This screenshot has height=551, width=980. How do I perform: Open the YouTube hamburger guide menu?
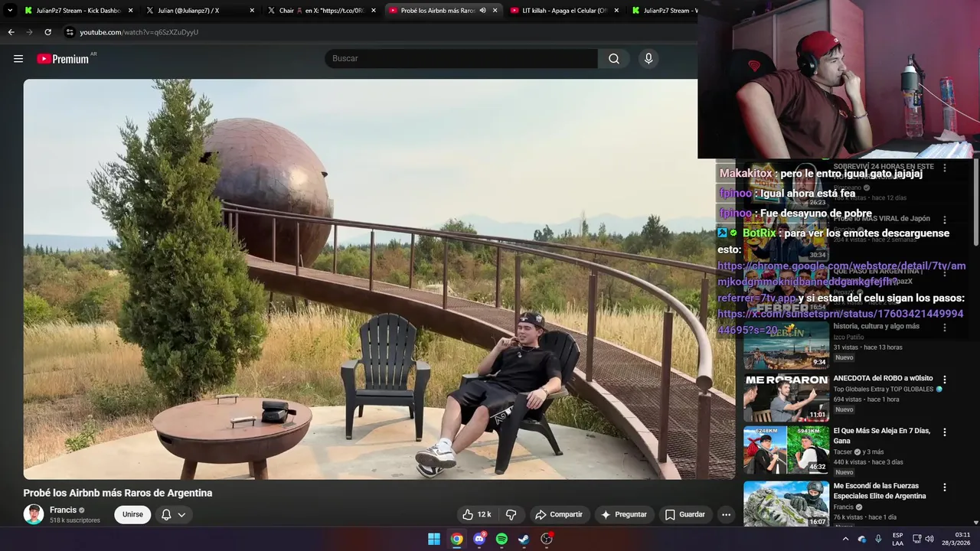18,58
